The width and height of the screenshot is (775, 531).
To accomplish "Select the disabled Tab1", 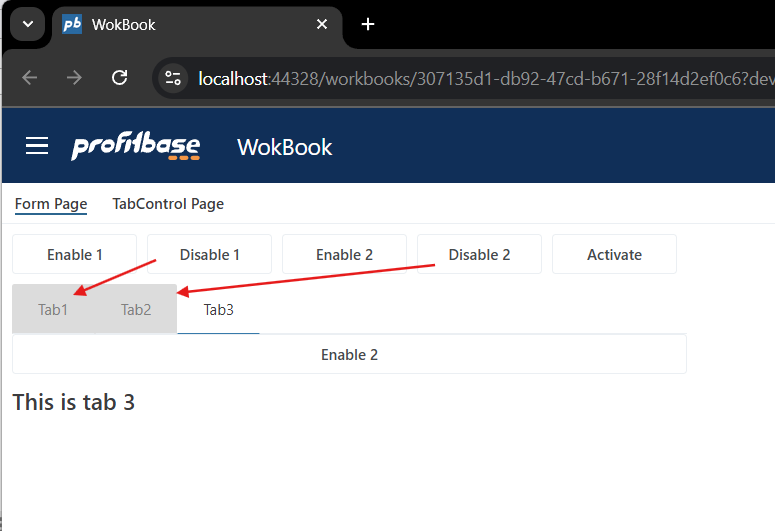I will click(53, 310).
